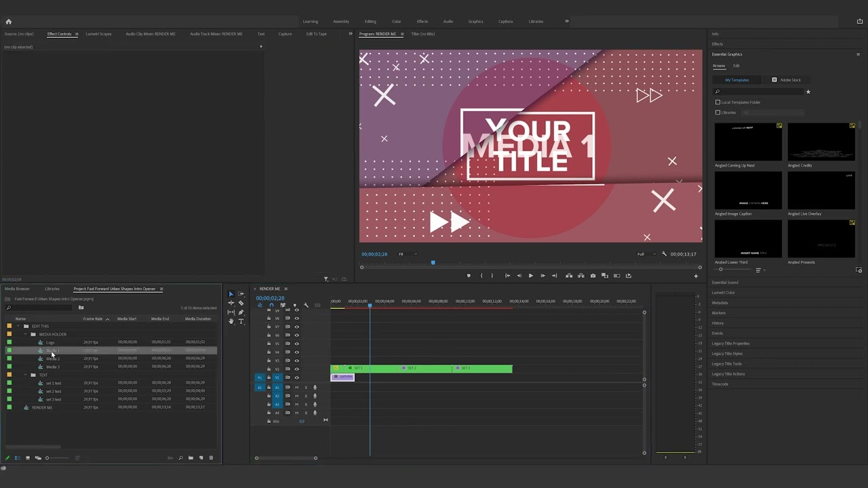Select the Type tool

tap(241, 321)
